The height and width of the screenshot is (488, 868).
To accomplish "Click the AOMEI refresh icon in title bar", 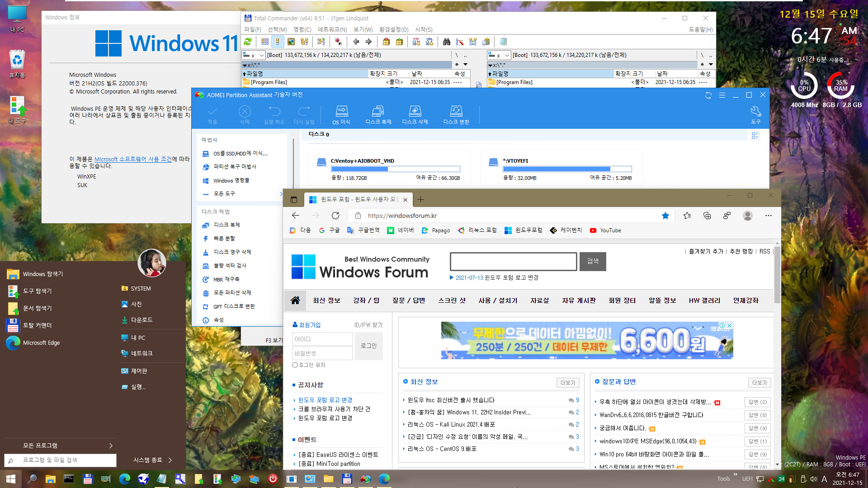I will tap(708, 95).
